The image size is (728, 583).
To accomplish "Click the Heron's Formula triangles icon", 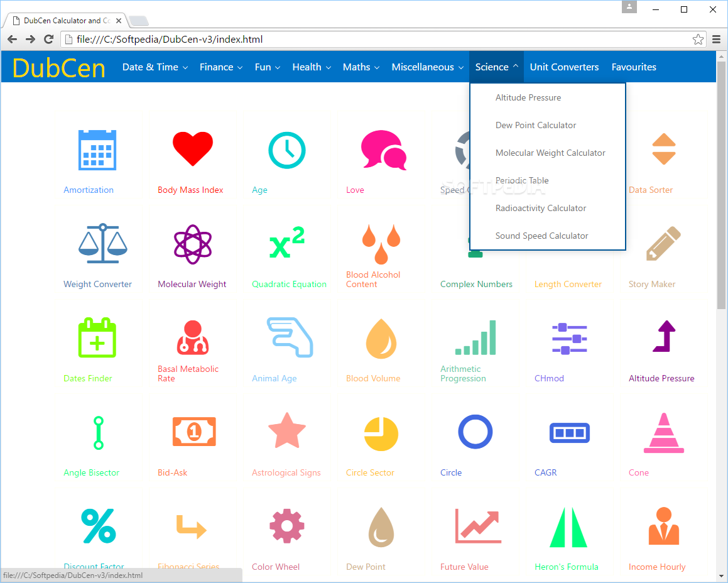I will pos(568,527).
